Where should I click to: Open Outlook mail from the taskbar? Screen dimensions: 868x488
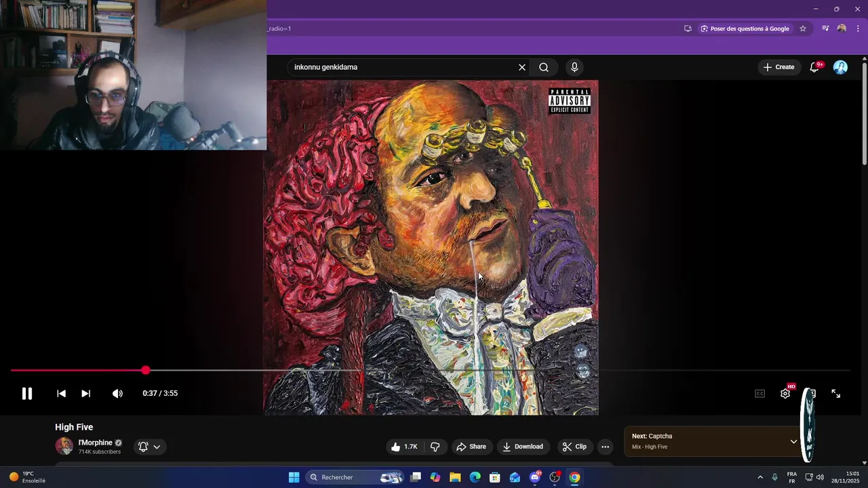click(x=515, y=477)
